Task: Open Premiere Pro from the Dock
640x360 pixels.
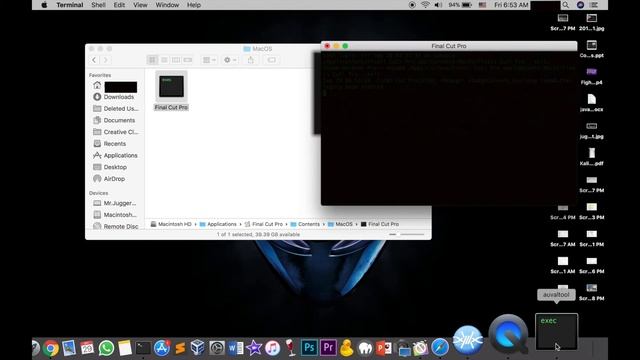Action: pos(328,348)
